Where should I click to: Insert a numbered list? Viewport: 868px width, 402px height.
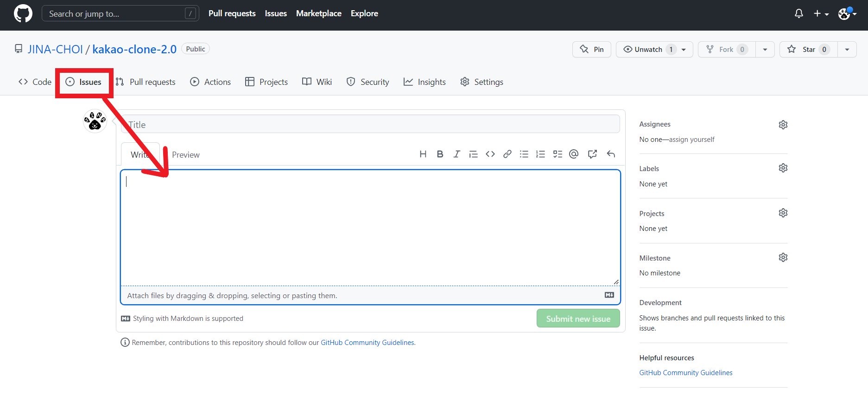[540, 154]
